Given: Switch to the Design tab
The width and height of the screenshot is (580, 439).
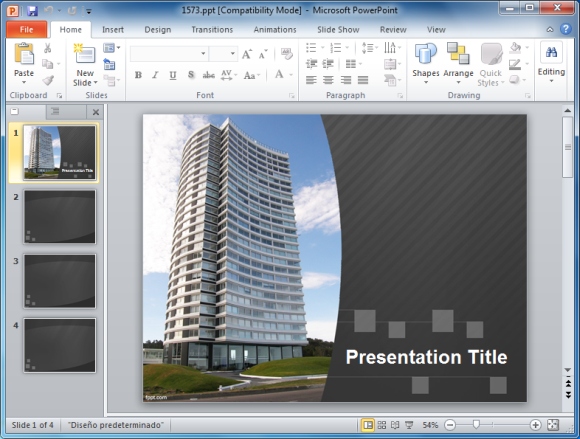Looking at the screenshot, I should click(158, 30).
